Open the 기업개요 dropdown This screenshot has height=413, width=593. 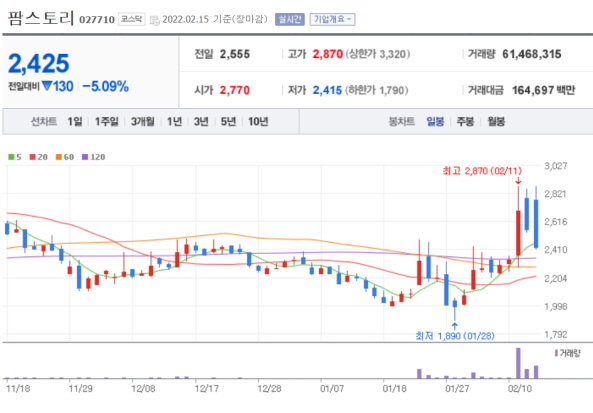coord(332,19)
